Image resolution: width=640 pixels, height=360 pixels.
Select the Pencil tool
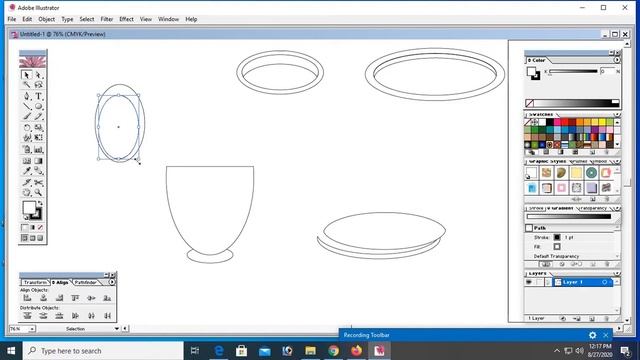[x=38, y=117]
